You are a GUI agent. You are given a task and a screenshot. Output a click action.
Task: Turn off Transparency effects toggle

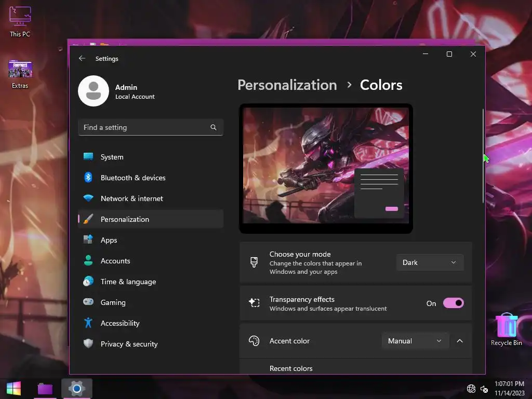pyautogui.click(x=453, y=303)
